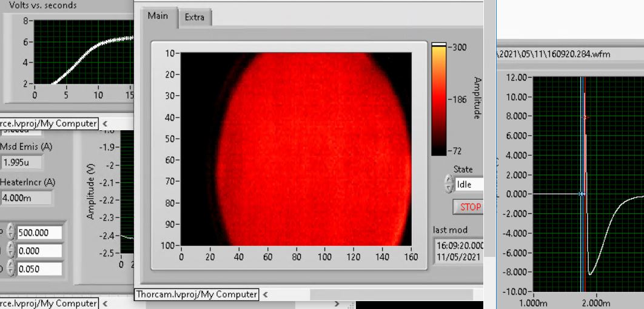Click the HeaterIncr field showing 4.000m

coord(26,198)
